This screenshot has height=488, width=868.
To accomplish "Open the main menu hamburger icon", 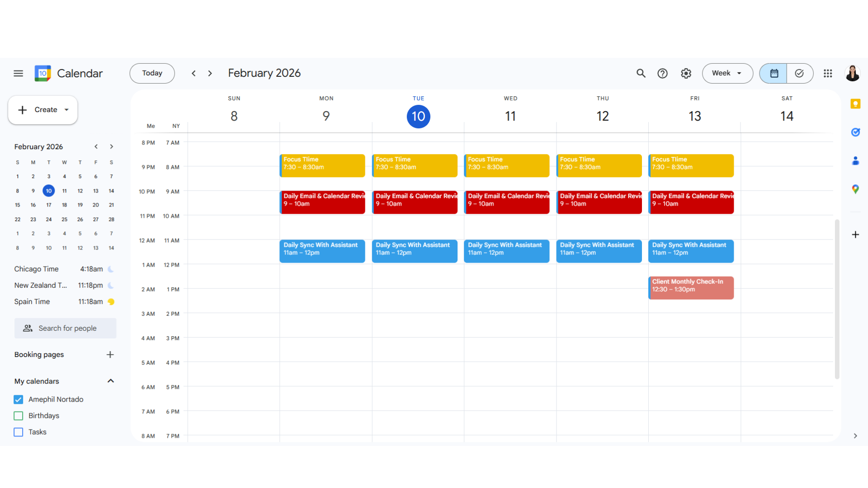I will 18,73.
